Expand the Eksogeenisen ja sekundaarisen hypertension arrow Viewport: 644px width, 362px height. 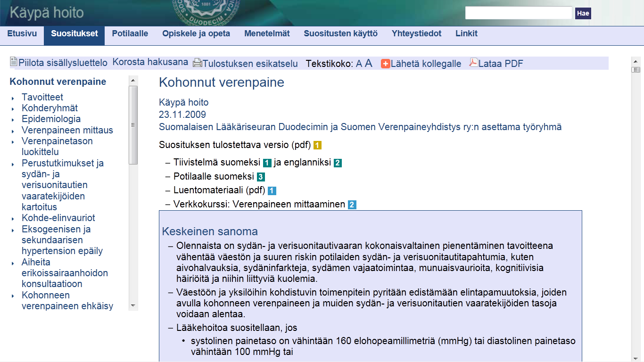tap(13, 230)
